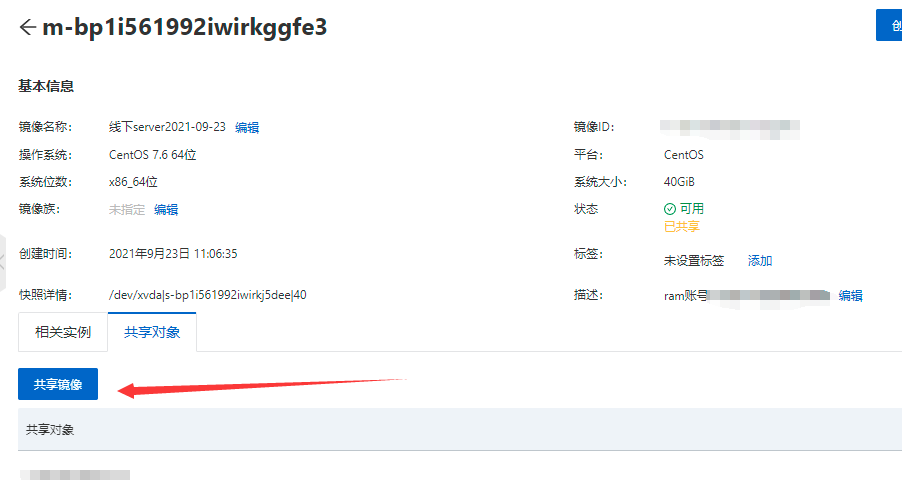The height and width of the screenshot is (492, 902).
Task: Click 编辑 next to the image name
Action: pos(247,127)
